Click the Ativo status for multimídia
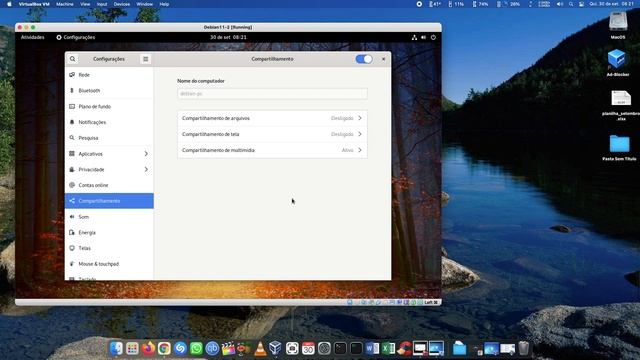This screenshot has width=640, height=360. tap(347, 150)
